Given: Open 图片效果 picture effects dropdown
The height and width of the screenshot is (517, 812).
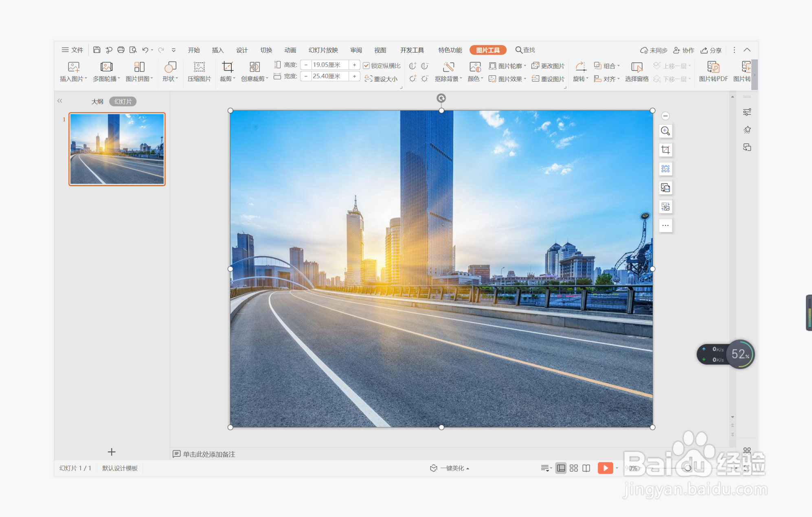Looking at the screenshot, I should [507, 79].
